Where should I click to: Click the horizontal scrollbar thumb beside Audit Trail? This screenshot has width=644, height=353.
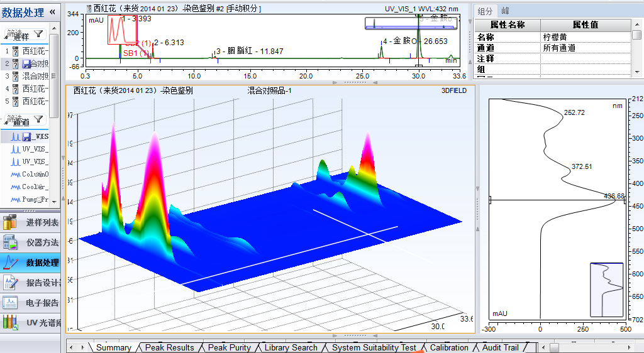(554, 347)
